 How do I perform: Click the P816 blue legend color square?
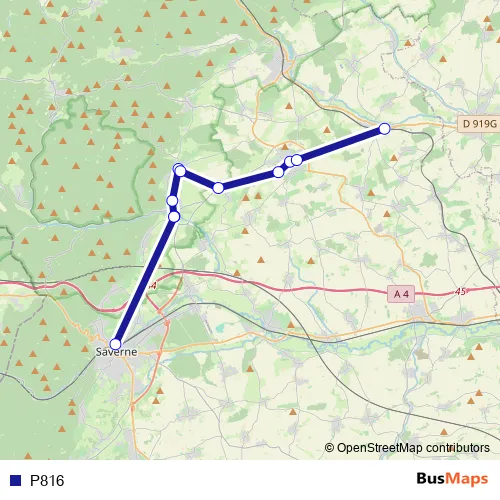15,480
